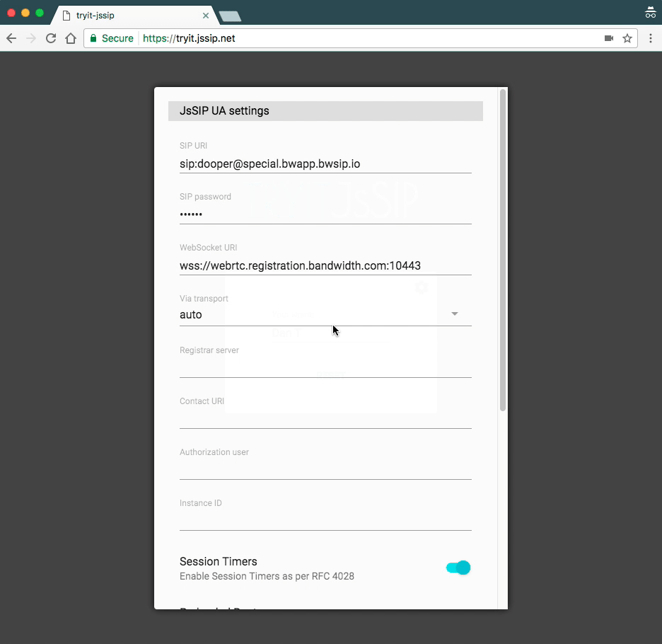The height and width of the screenshot is (644, 662).
Task: Open the Via transport dropdown
Action: click(325, 314)
